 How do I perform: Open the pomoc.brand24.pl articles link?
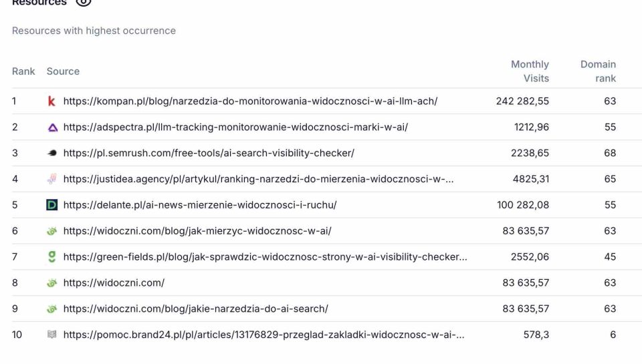pos(263,335)
